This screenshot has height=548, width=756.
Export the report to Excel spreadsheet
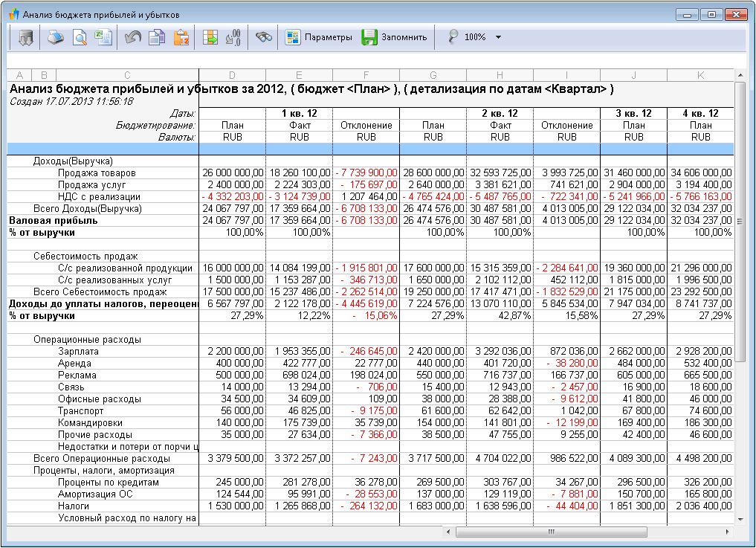pyautogui.click(x=103, y=37)
